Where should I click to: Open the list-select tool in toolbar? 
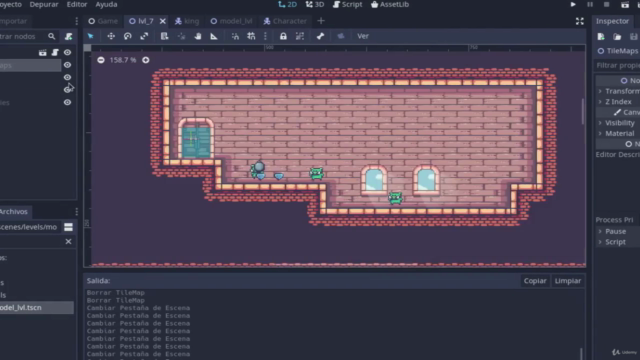coord(164,36)
